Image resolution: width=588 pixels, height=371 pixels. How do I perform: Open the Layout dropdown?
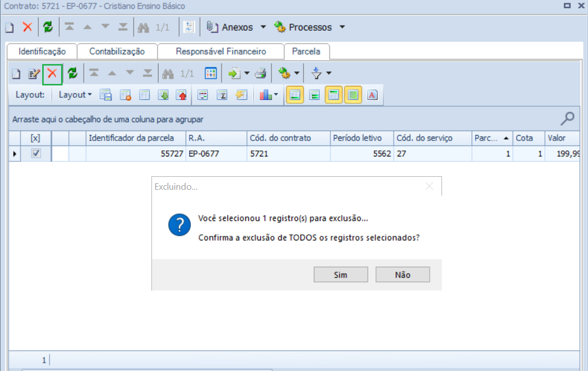tap(75, 95)
